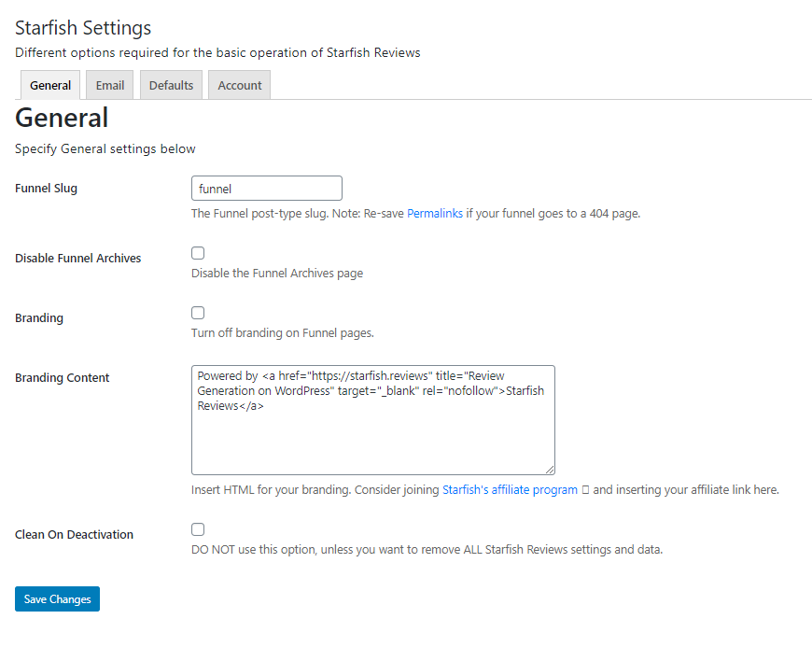Click the Clean On Deactivation label

[74, 535]
